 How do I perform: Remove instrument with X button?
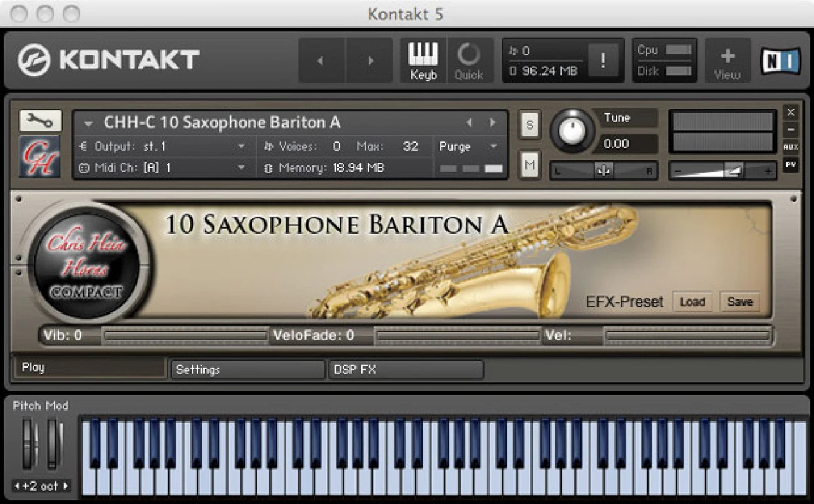(x=791, y=112)
